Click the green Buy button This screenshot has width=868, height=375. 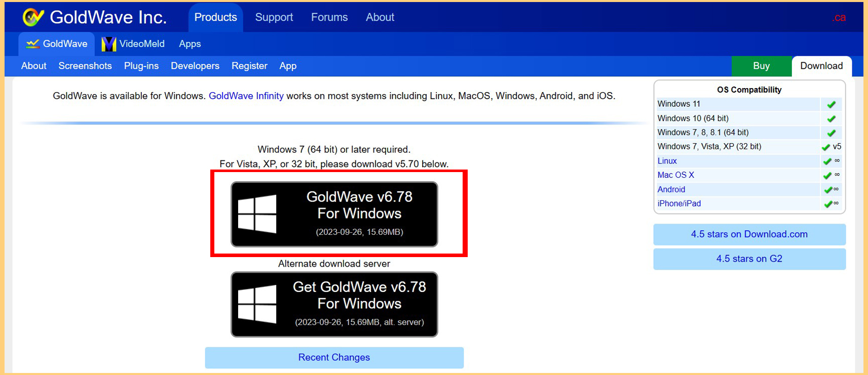[762, 66]
